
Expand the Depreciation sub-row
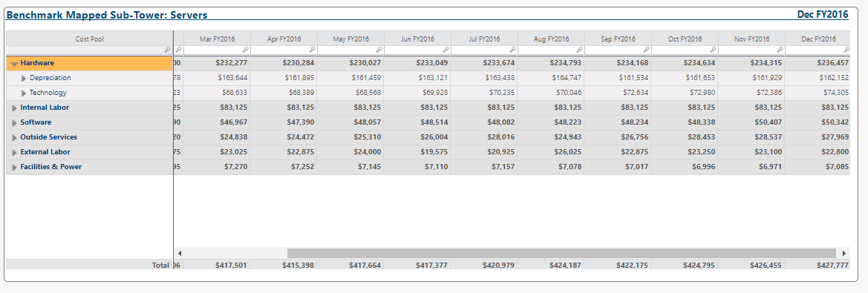[24, 78]
